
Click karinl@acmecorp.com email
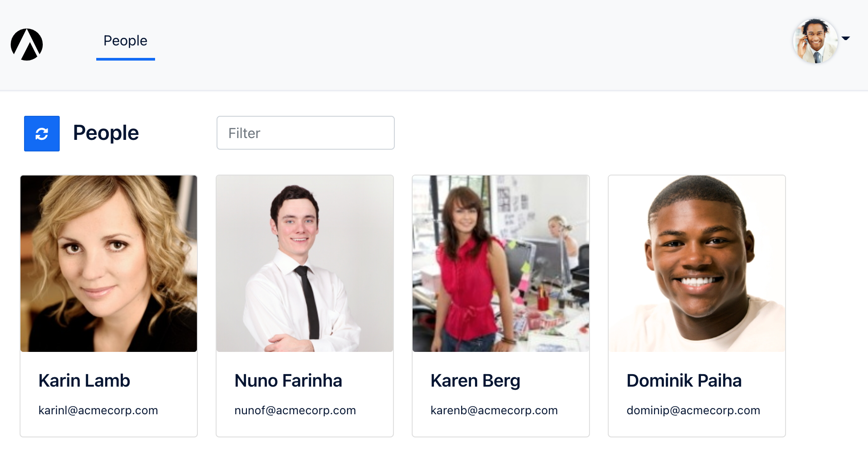98,410
